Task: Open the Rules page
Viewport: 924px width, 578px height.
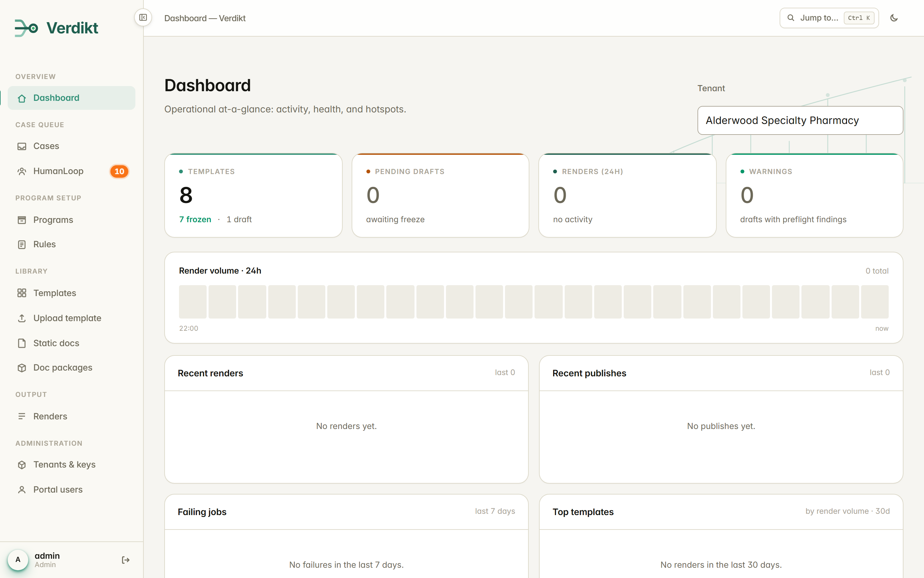Action: (x=72, y=244)
